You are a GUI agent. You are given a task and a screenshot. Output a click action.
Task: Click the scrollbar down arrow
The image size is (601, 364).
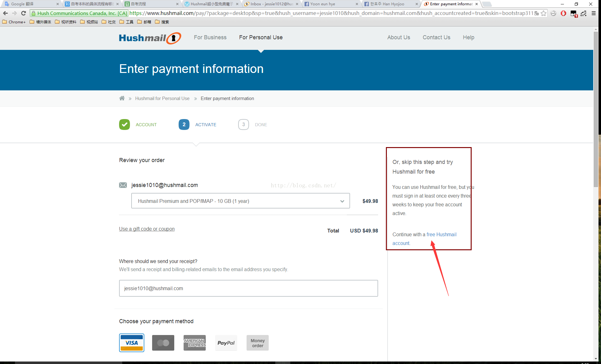pos(596,359)
